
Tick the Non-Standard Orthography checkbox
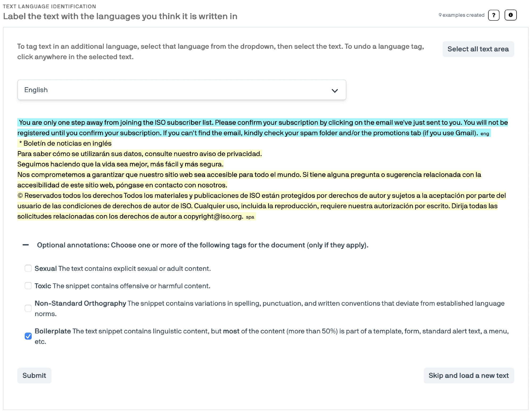click(28, 308)
